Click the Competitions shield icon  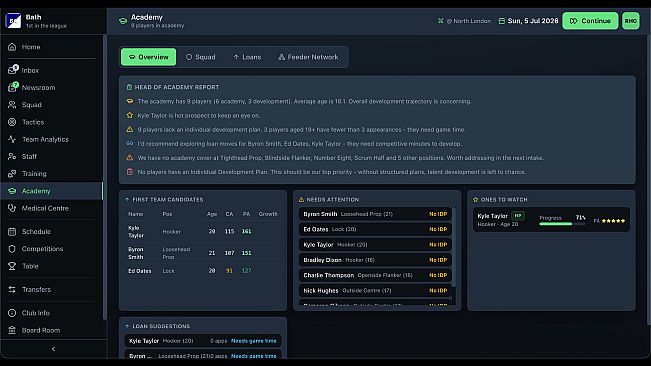[12, 249]
